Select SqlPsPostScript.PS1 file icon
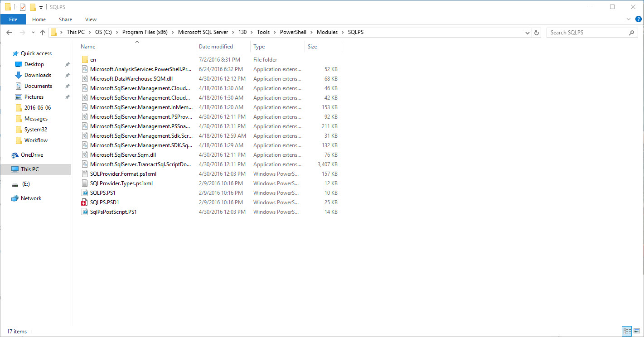 pyautogui.click(x=85, y=212)
